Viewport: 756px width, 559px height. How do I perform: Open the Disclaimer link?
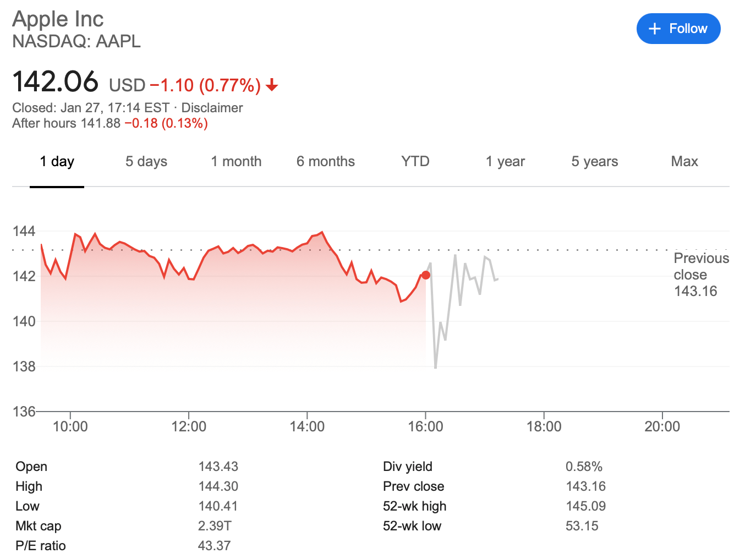click(212, 108)
